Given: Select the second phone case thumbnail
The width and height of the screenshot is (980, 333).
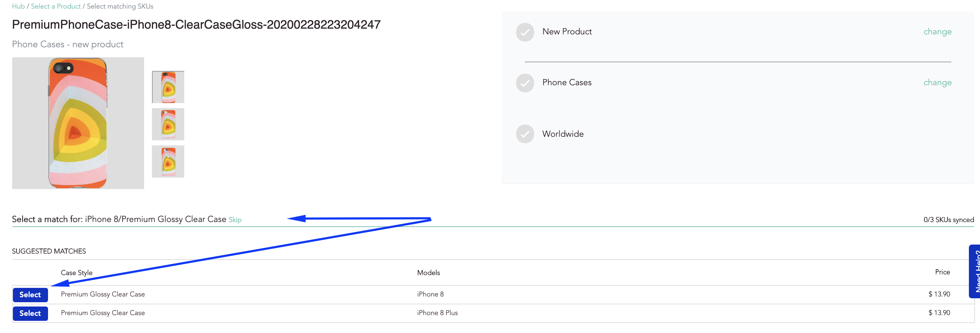Looking at the screenshot, I should 168,124.
